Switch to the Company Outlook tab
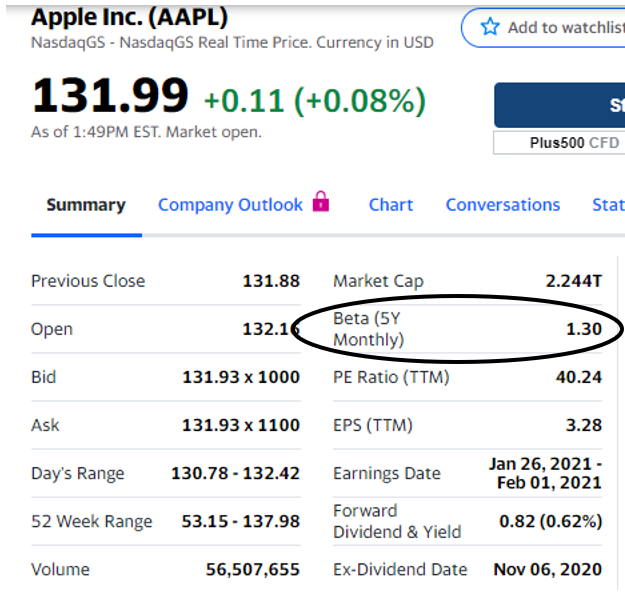Viewport: 625px width, 602px height. click(x=230, y=205)
